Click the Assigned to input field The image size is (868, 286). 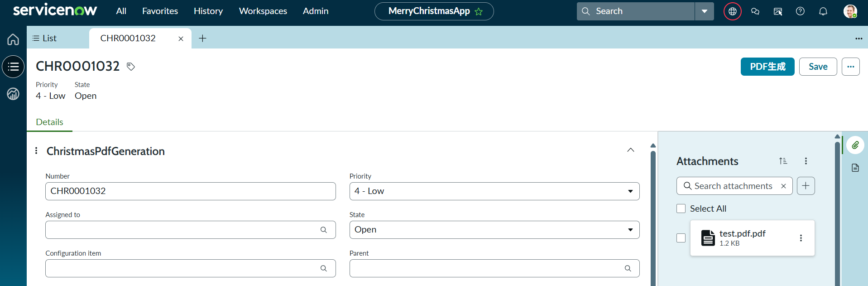[x=190, y=230]
